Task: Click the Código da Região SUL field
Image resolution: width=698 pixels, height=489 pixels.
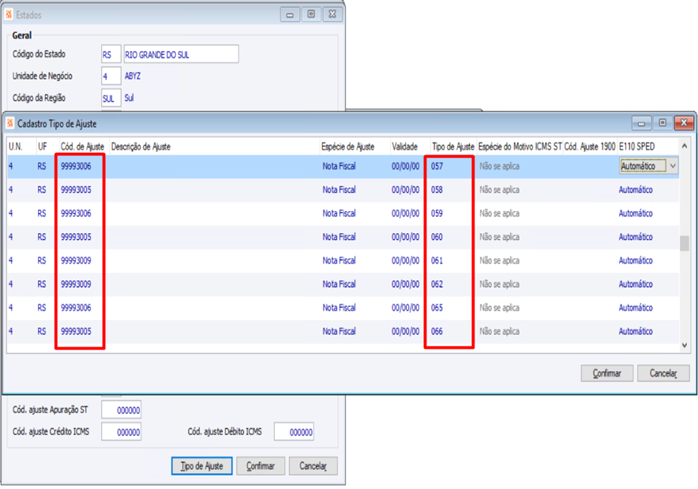Action: pos(111,98)
